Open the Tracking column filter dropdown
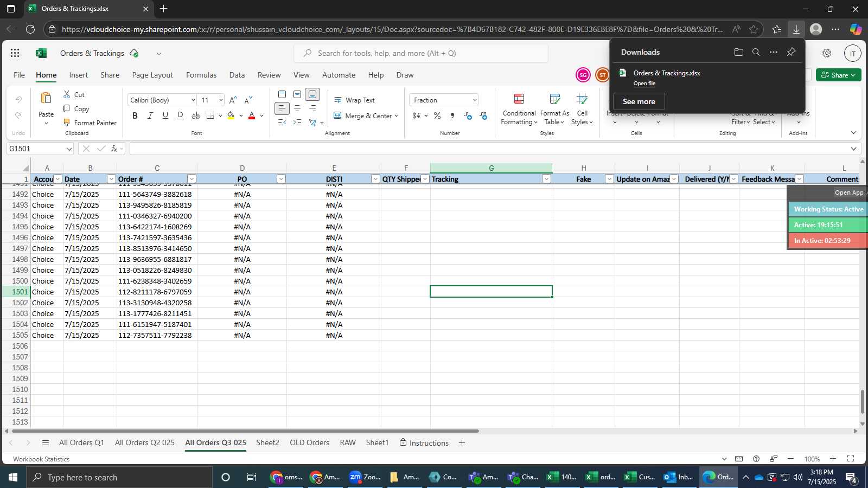Viewport: 868px width, 488px height. [546, 179]
